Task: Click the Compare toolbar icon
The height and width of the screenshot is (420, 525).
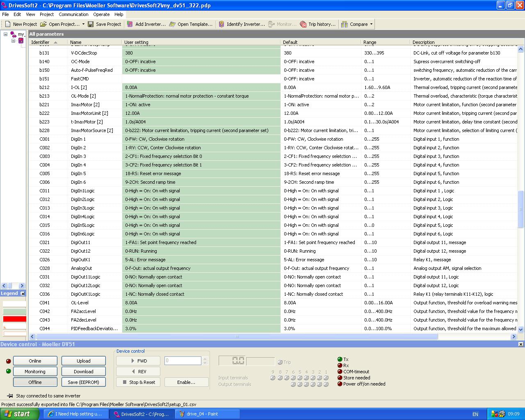Action: (x=345, y=24)
